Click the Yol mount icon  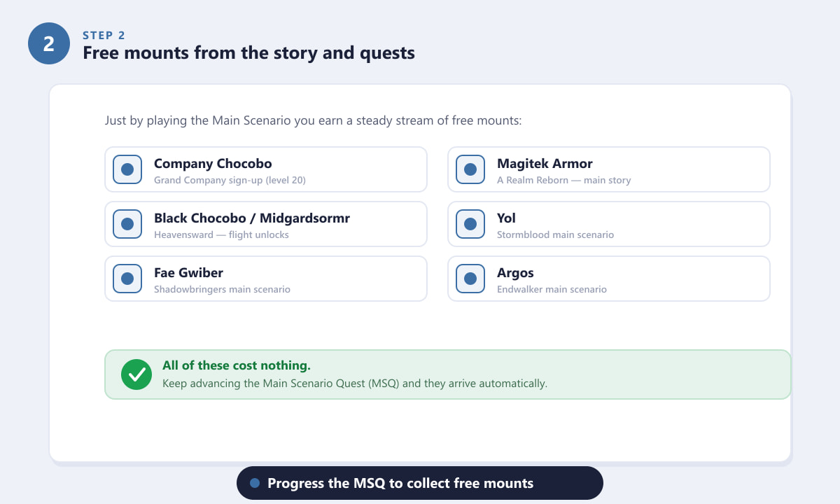[x=470, y=224]
